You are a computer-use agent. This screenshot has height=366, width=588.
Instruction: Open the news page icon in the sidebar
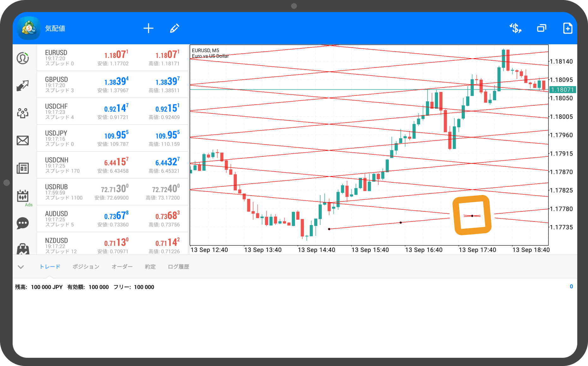pyautogui.click(x=23, y=168)
